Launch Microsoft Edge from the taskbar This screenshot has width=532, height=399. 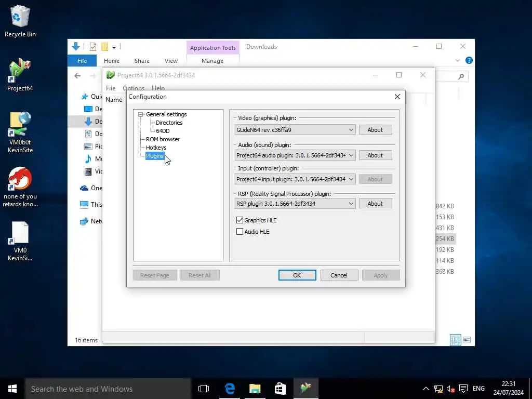pyautogui.click(x=230, y=389)
